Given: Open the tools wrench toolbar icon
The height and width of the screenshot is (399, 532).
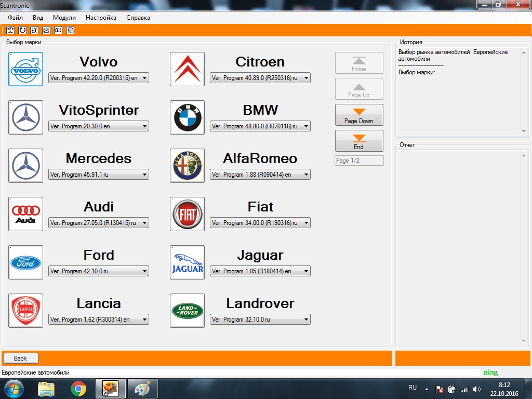Looking at the screenshot, I should coord(34,30).
